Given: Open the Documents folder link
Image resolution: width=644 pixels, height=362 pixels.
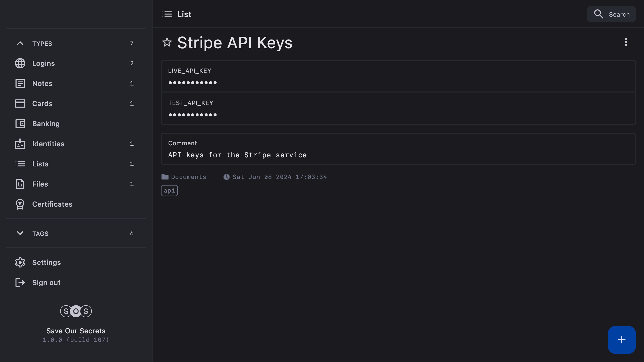Looking at the screenshot, I should 188,177.
